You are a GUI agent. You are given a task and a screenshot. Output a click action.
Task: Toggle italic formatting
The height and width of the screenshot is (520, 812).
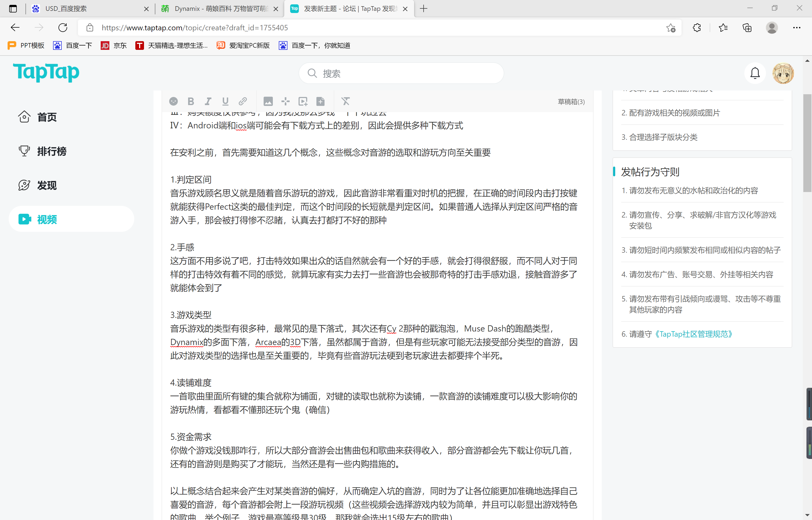[x=208, y=101]
